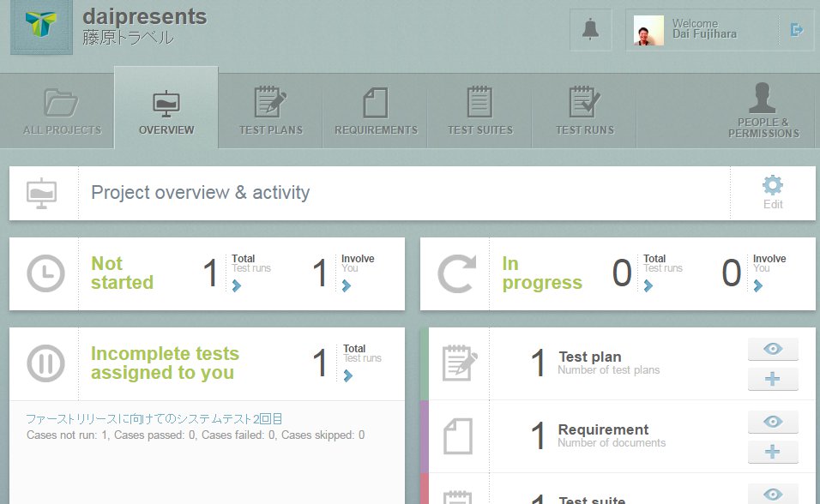The height and width of the screenshot is (504, 820).
Task: Add a new test plan with plus button
Action: pos(772,380)
